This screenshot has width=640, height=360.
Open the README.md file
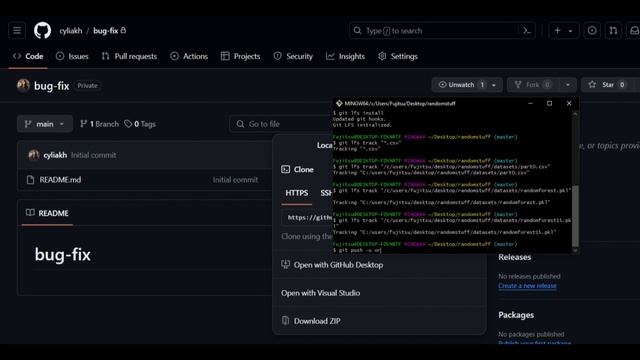click(60, 180)
